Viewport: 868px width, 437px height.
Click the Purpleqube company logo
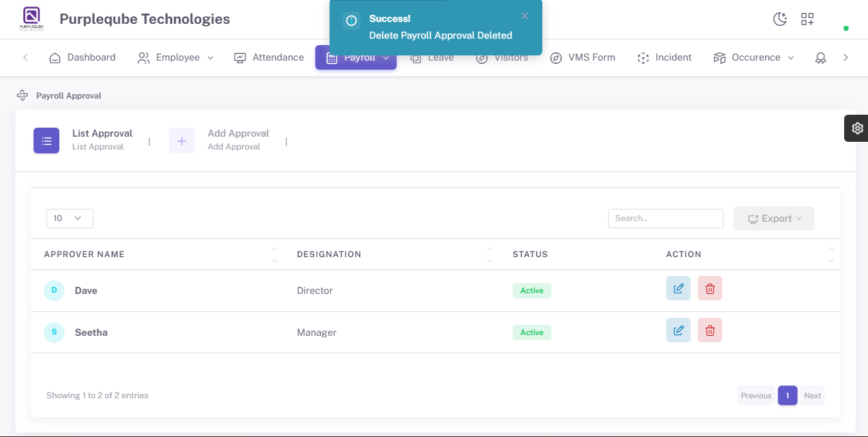[31, 19]
